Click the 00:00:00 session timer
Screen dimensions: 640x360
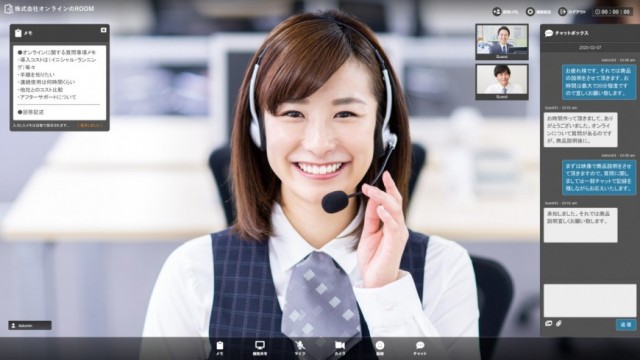[x=613, y=12]
